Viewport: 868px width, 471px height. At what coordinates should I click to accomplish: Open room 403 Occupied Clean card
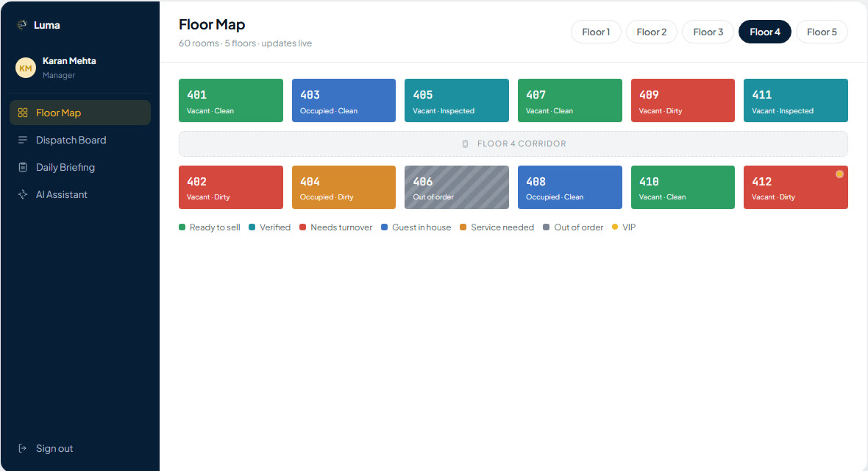344,100
